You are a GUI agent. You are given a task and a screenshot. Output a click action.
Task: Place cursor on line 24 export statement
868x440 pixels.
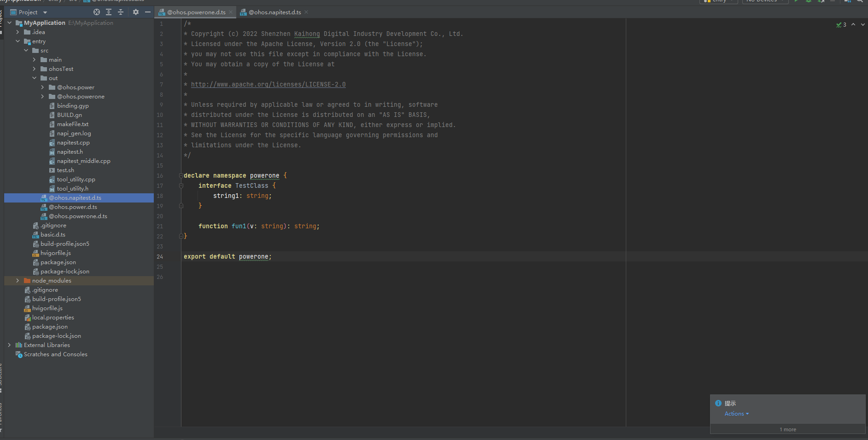pos(227,256)
